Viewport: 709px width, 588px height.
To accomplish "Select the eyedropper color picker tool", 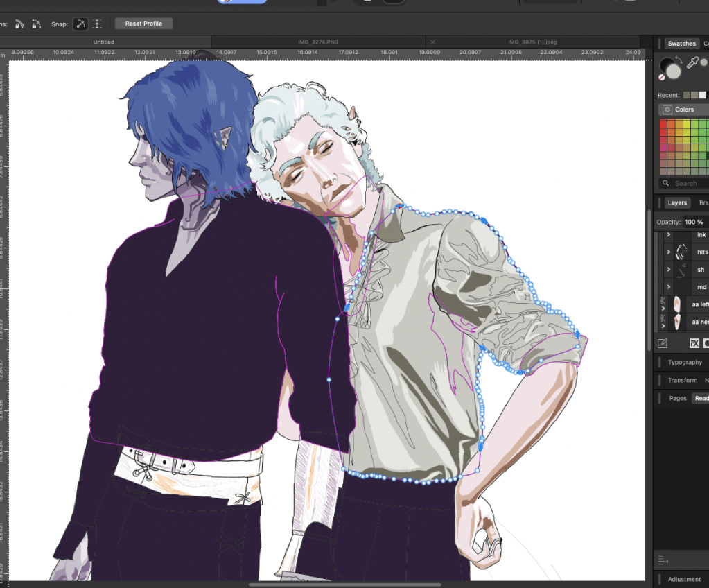I will click(x=692, y=63).
